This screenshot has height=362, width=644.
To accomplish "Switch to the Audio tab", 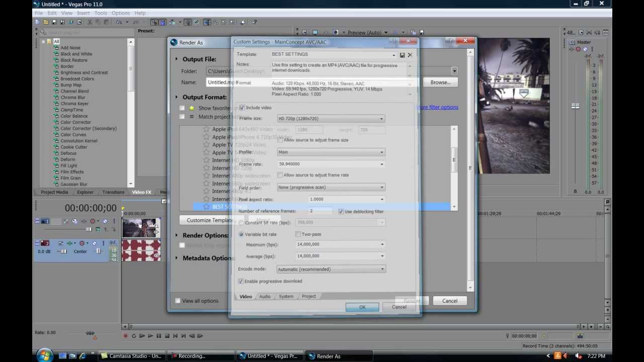I will pyautogui.click(x=265, y=297).
